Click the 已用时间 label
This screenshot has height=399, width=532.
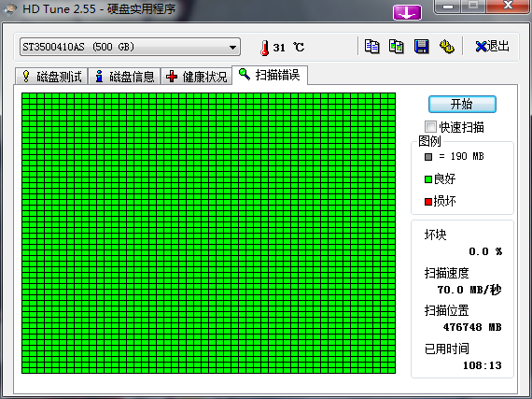point(446,349)
